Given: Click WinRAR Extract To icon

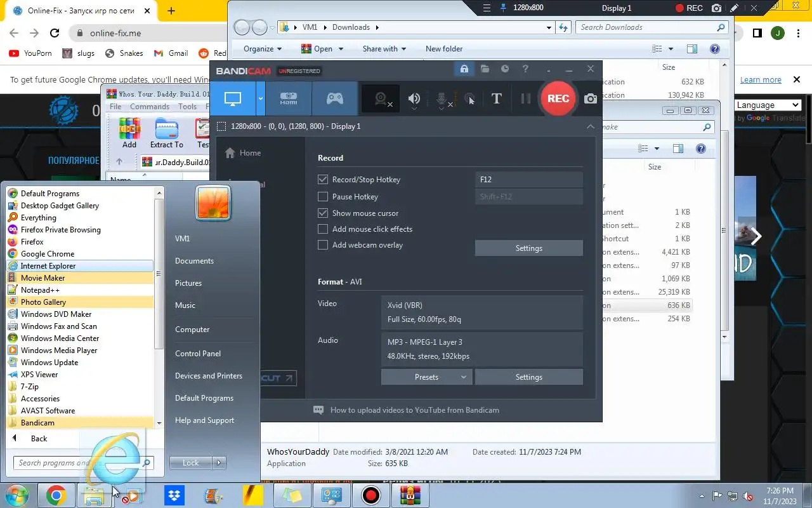Looking at the screenshot, I should pyautogui.click(x=166, y=133).
